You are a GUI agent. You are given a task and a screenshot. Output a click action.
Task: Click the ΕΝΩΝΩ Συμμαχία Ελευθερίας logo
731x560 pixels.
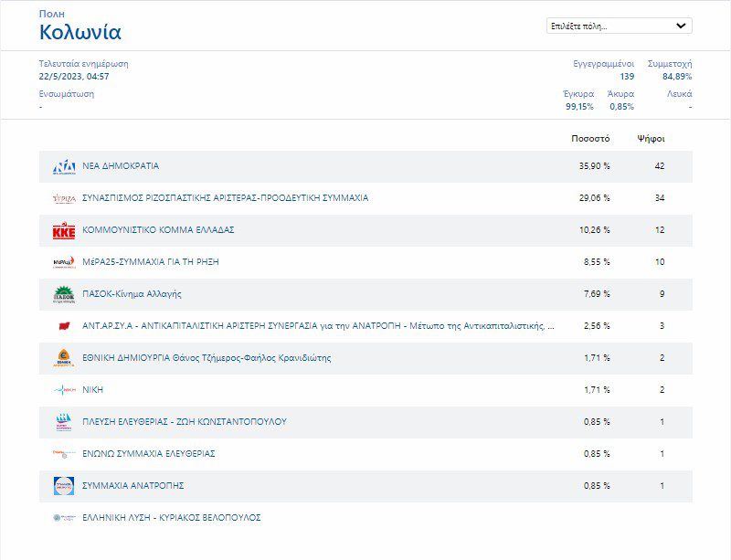[64, 454]
